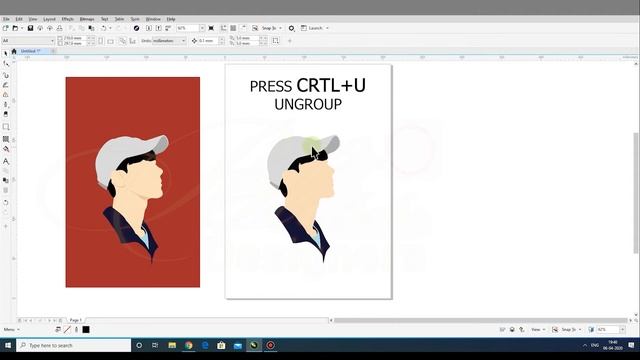This screenshot has height=360, width=640.
Task: Click the download-from-cloud icon
Action: (40, 28)
